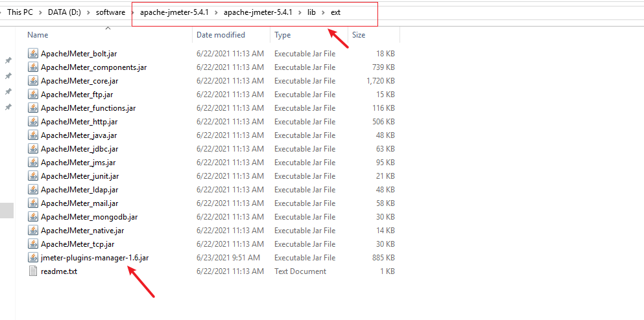Screen dimensions: 644x320
Task: Go to the first apache-jmeter-5.4.1 breadcrumb
Action: point(174,12)
